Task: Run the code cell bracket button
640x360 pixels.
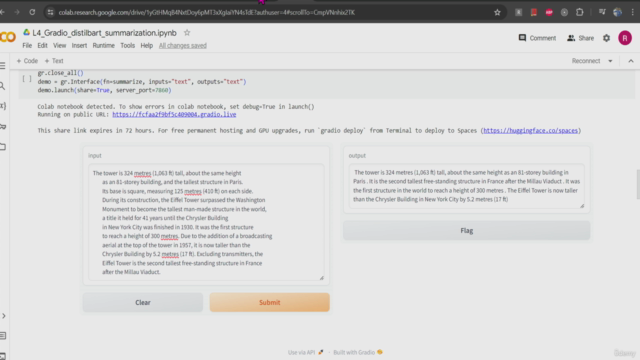Action: point(27,78)
